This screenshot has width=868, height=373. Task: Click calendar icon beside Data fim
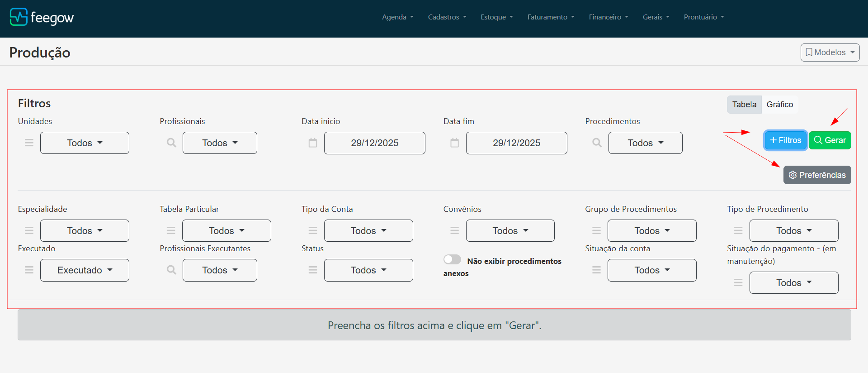[x=455, y=143]
